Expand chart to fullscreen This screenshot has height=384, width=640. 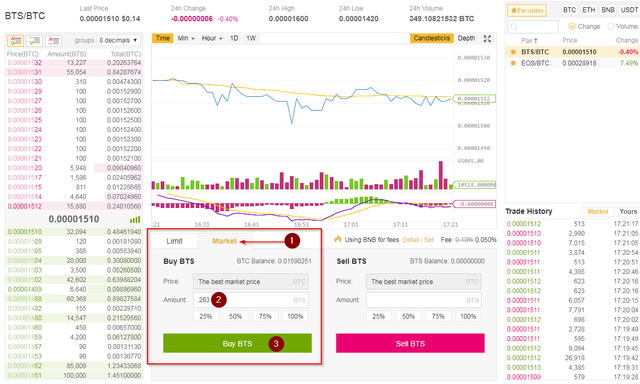[x=487, y=38]
